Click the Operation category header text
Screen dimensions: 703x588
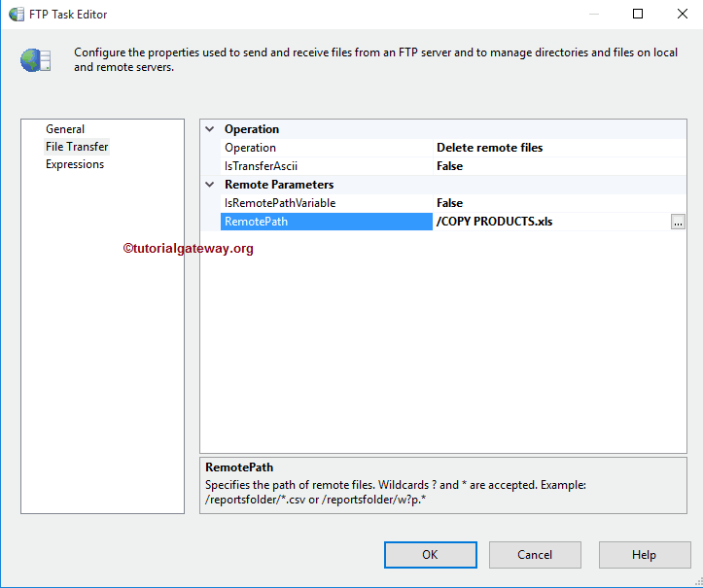(x=252, y=129)
